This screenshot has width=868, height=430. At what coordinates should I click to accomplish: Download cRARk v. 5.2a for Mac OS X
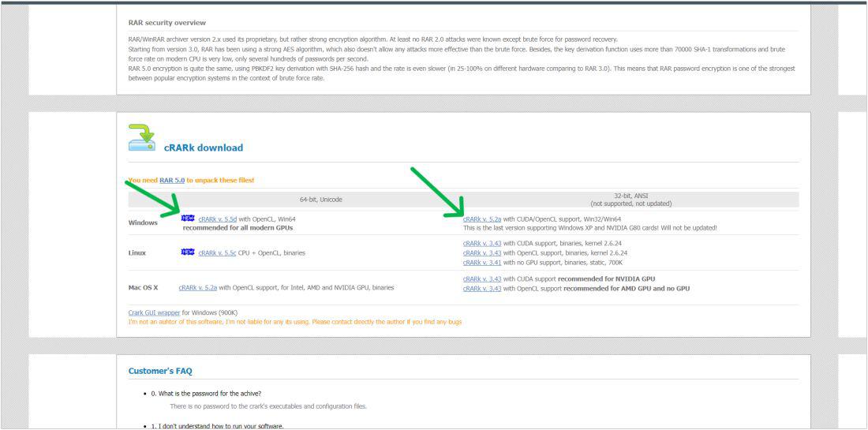coord(197,288)
